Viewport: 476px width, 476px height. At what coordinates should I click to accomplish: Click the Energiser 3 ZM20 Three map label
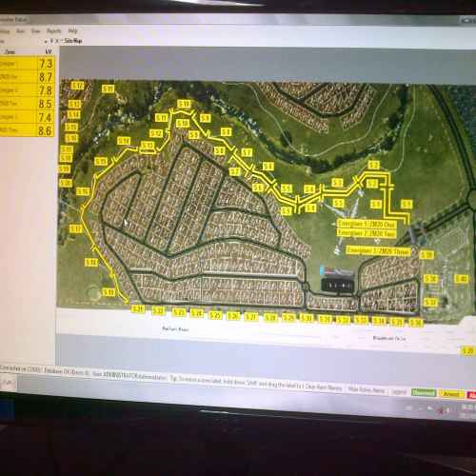click(378, 250)
